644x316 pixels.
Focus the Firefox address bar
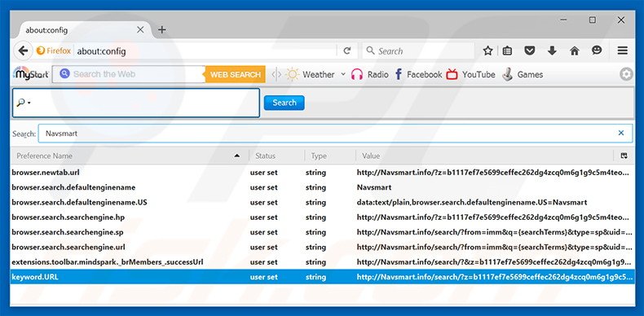tap(205, 50)
